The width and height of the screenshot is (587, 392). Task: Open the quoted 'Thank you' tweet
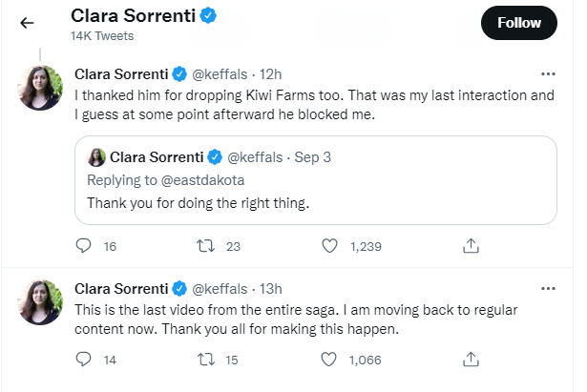tap(315, 202)
